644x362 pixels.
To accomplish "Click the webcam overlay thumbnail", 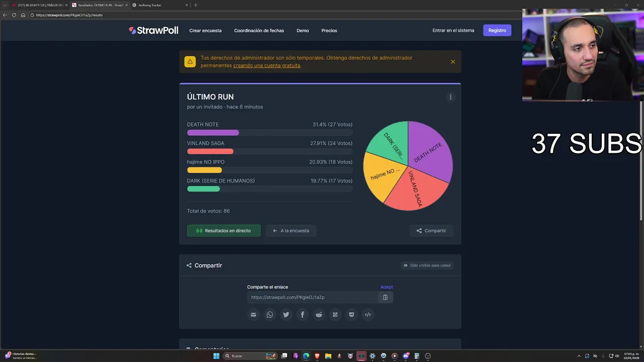I will (583, 55).
